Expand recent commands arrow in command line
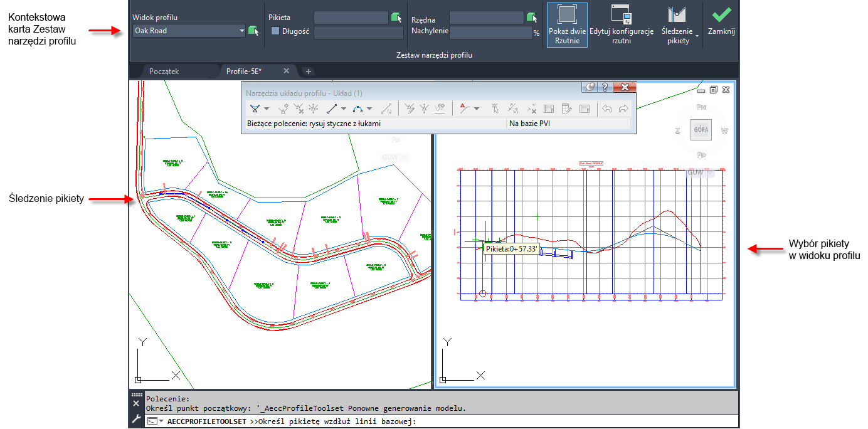The width and height of the screenshot is (868, 429). pos(162,421)
